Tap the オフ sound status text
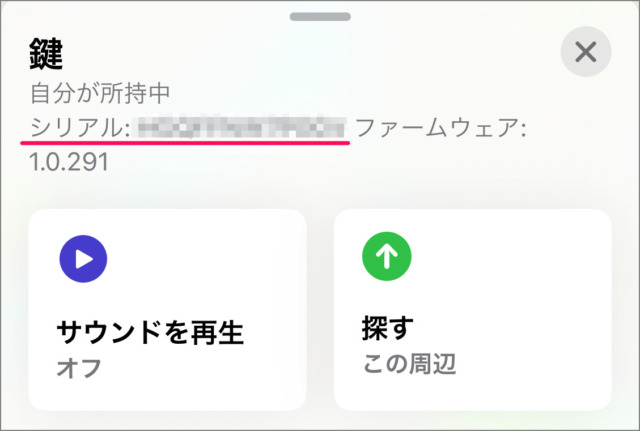 click(79, 367)
